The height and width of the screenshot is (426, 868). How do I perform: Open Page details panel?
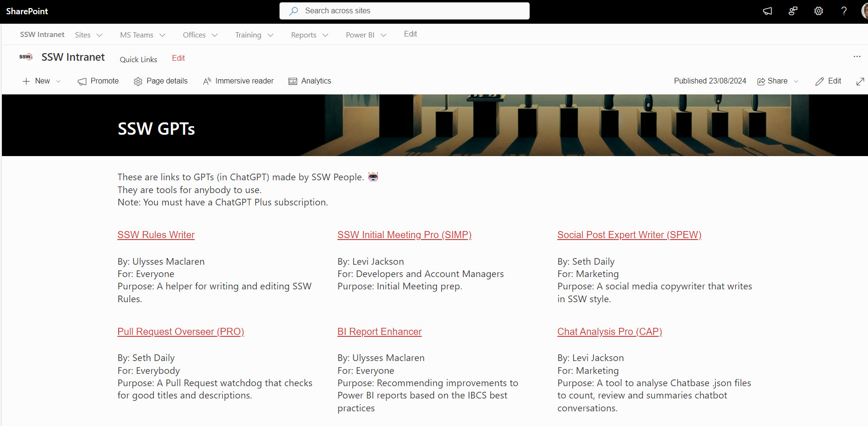pyautogui.click(x=161, y=81)
